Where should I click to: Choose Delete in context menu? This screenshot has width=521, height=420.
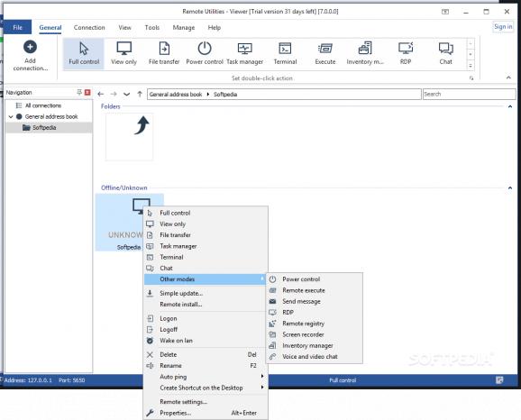point(206,354)
